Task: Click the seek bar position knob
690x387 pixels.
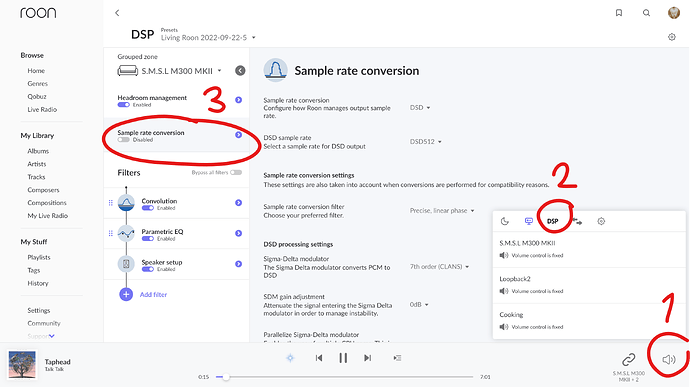Action: click(x=225, y=377)
